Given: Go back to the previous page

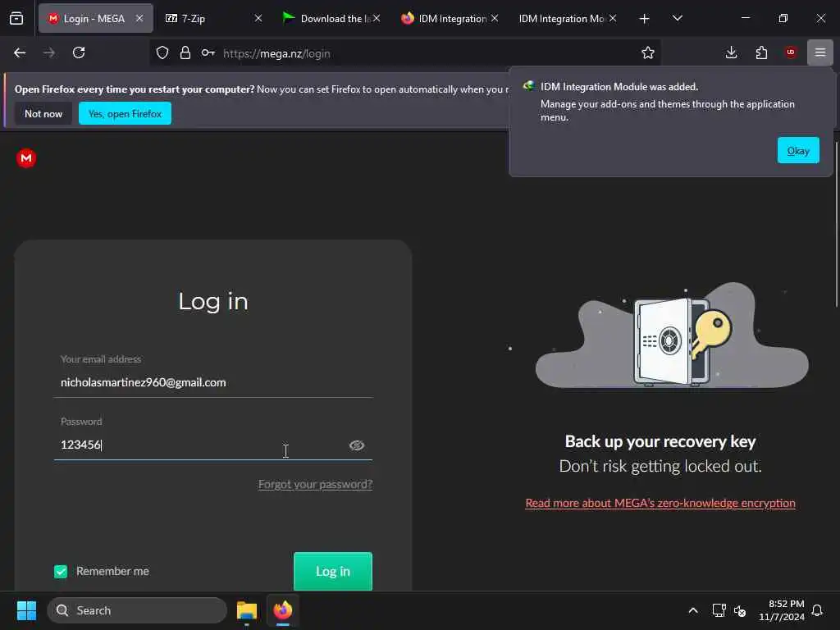Looking at the screenshot, I should 20,52.
